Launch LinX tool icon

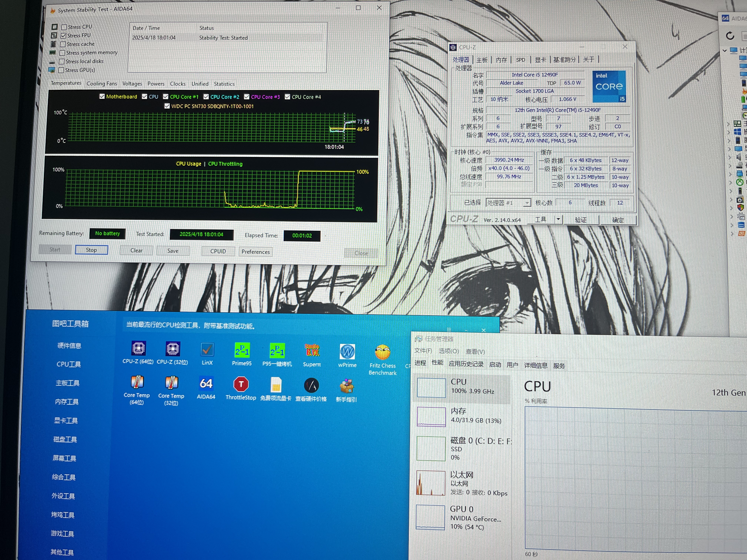207,354
